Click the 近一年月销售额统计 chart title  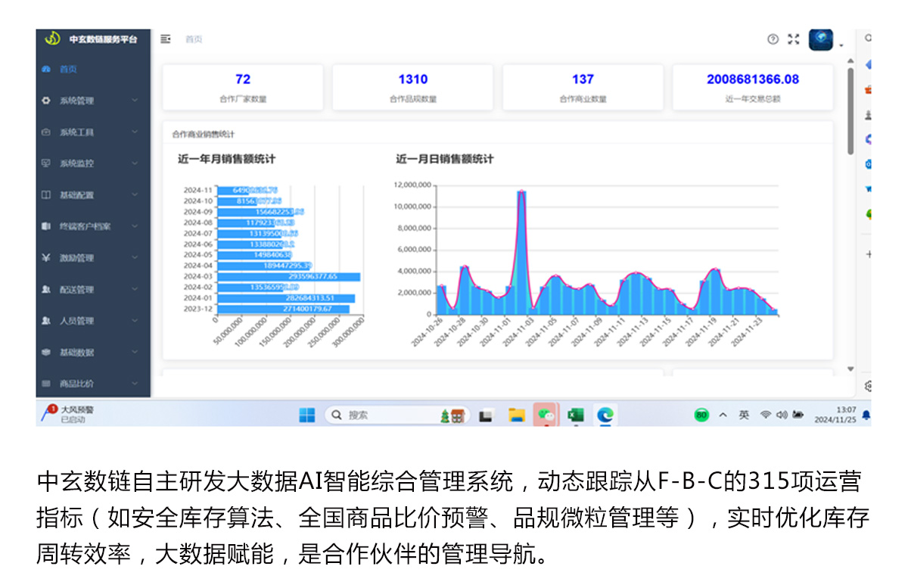pyautogui.click(x=226, y=159)
